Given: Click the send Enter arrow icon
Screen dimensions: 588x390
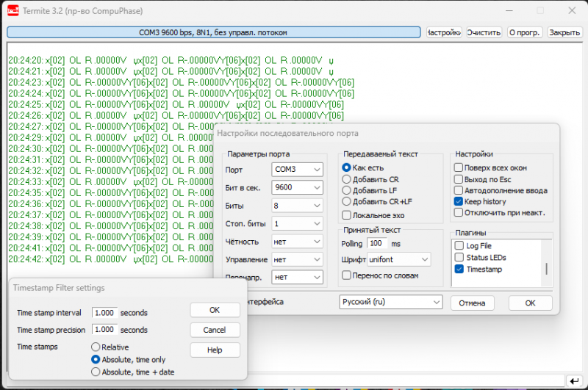Looking at the screenshot, I should pos(573,380).
